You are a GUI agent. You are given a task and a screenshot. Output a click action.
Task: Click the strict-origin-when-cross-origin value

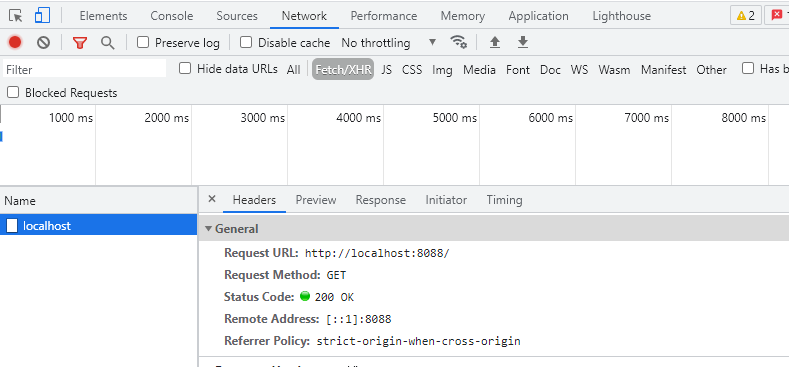coord(418,341)
